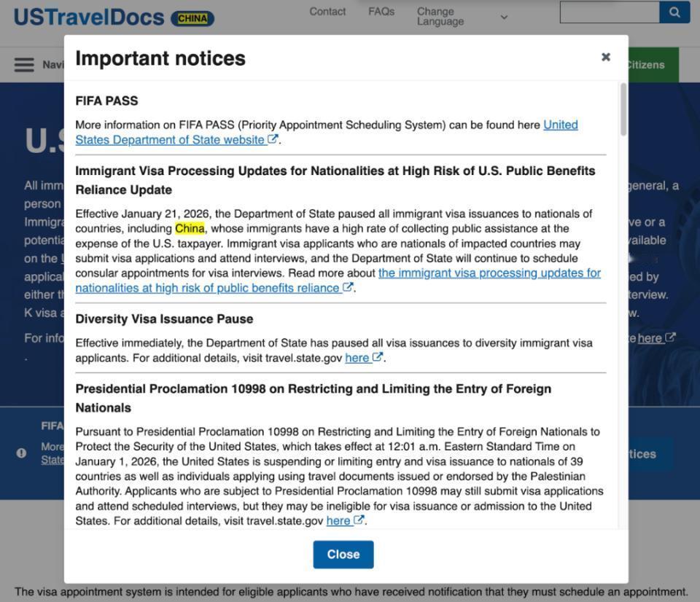Click the highlighted word China
The width and height of the screenshot is (700, 602).
point(190,229)
